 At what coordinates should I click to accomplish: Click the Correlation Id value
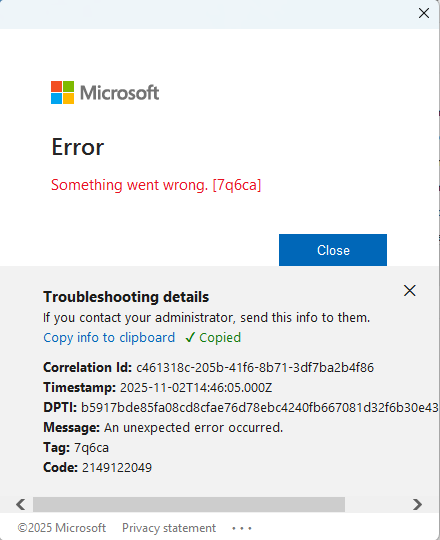pos(255,367)
